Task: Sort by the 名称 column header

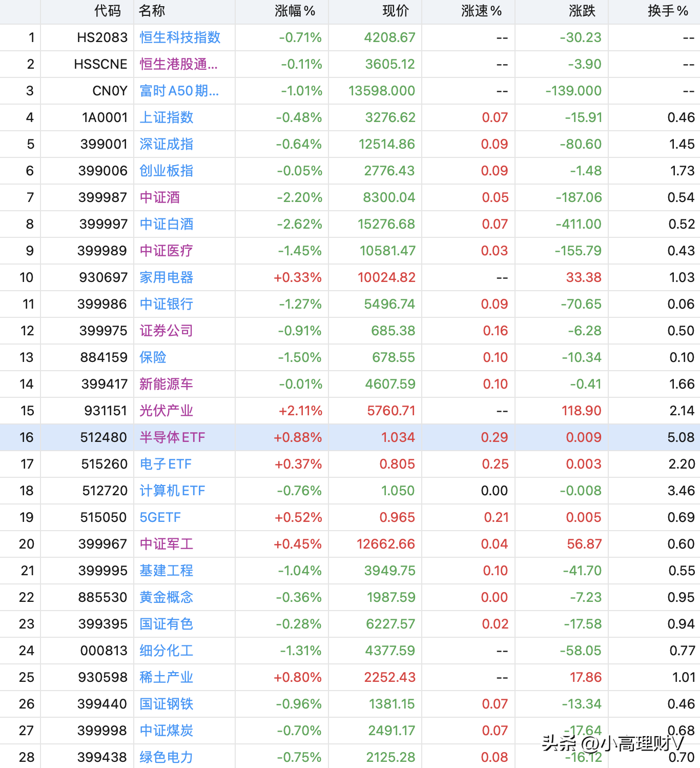Action: pyautogui.click(x=152, y=11)
